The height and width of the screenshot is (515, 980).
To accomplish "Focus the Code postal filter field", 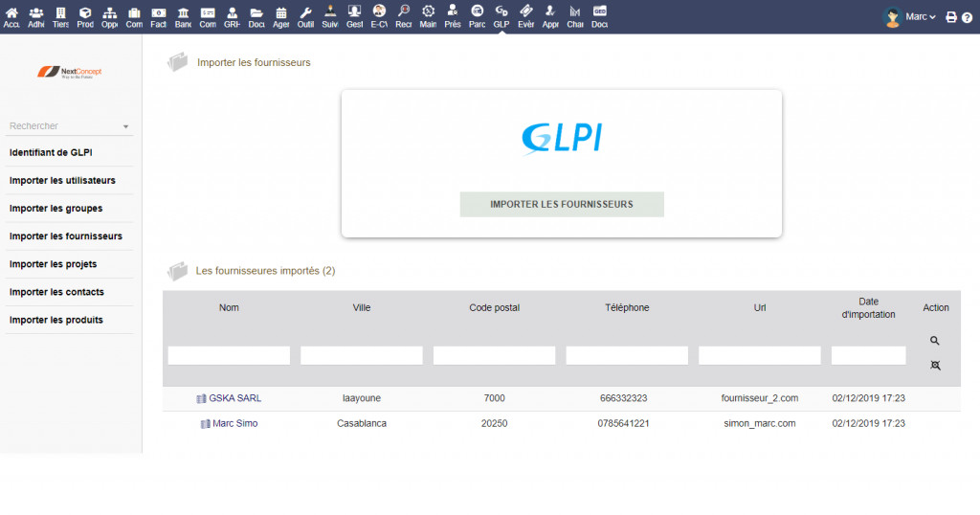I will [495, 356].
